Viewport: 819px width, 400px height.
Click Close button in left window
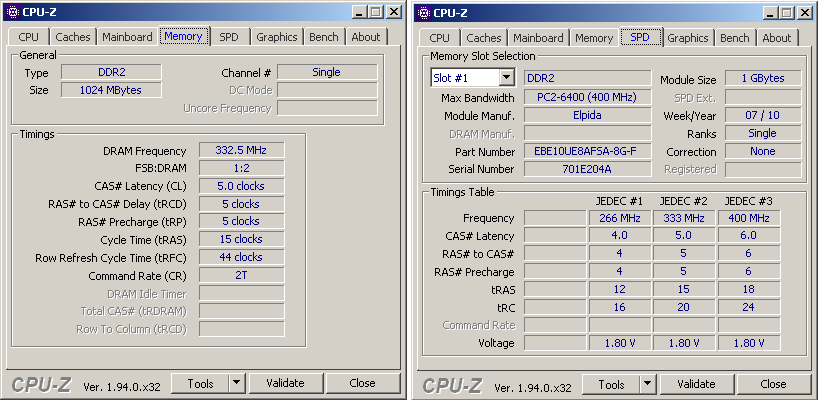362,384
